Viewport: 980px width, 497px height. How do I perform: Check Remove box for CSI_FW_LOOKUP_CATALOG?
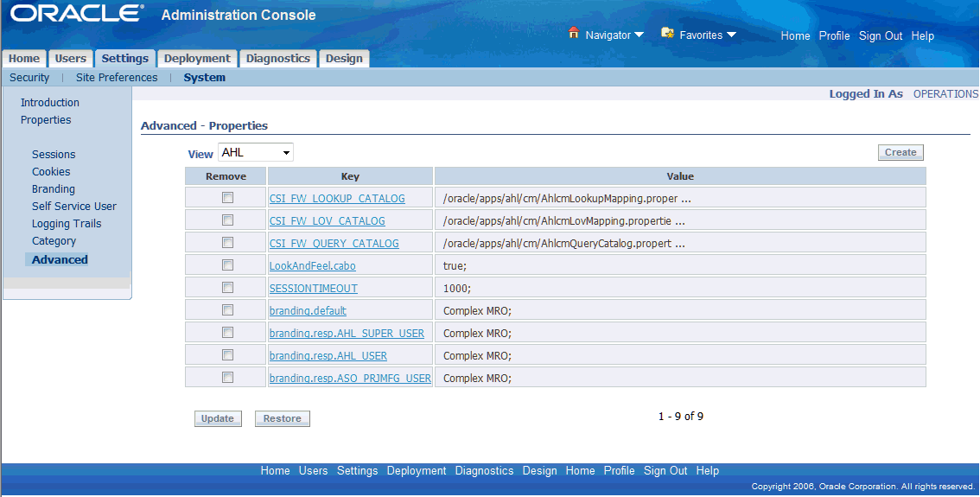[x=227, y=198]
